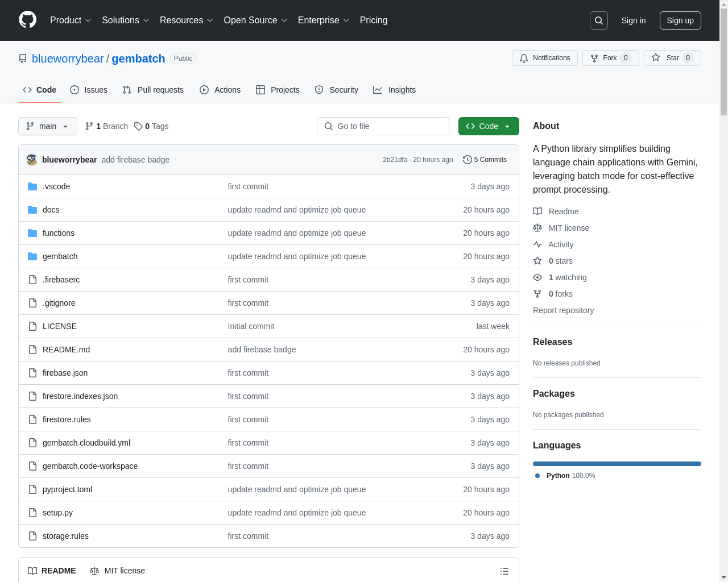Click the file icon beside .firebaserc
The height and width of the screenshot is (582, 728).
coord(32,280)
